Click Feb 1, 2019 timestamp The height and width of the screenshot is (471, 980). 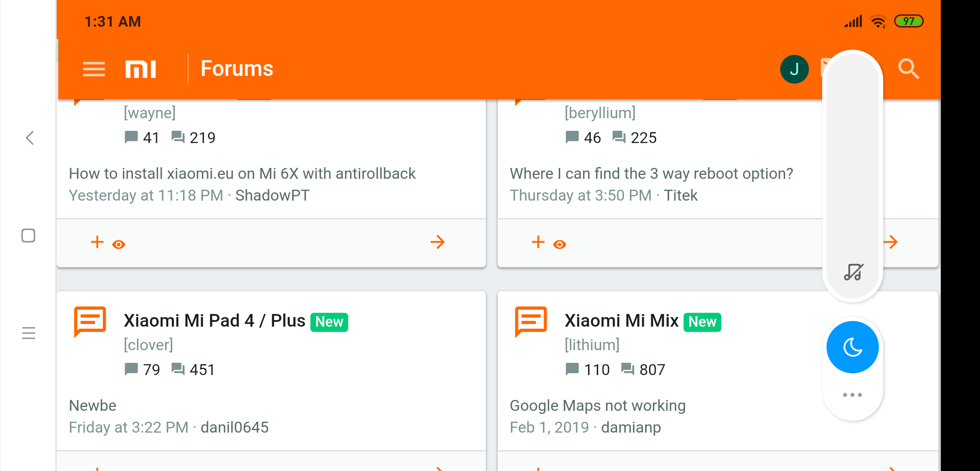tap(549, 427)
